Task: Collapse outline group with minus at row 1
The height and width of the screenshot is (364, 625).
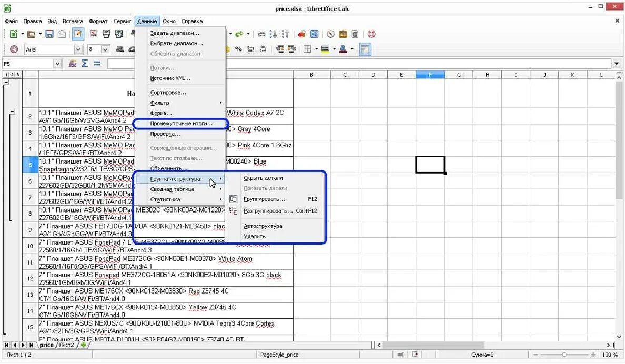Action: click(x=6, y=82)
